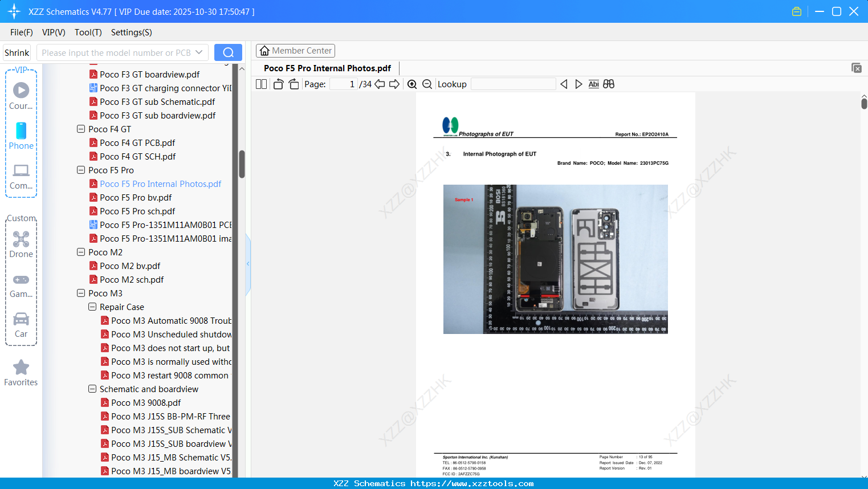
Task: Open the File(F) menu
Action: point(22,32)
